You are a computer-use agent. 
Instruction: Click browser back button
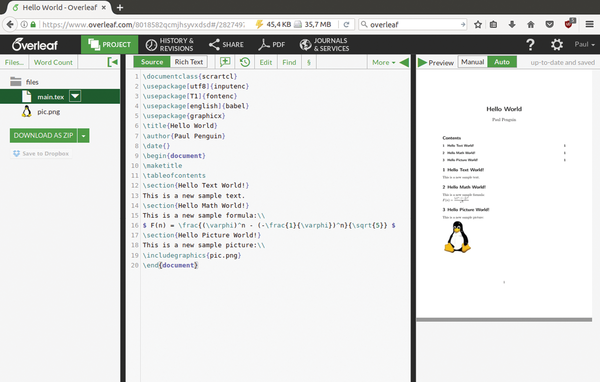coord(10,24)
